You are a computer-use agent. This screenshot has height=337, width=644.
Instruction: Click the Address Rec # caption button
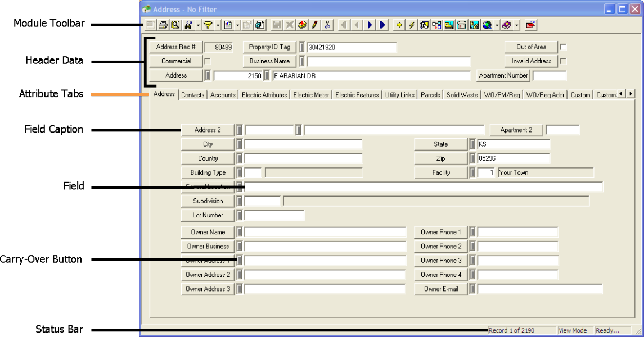click(176, 47)
